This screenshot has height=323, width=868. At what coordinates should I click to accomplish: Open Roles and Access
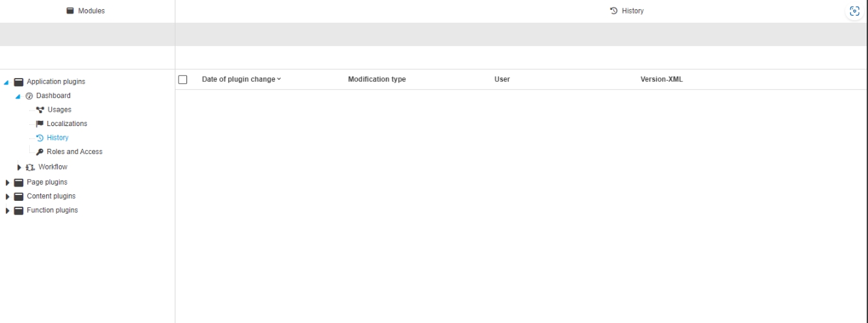point(75,151)
